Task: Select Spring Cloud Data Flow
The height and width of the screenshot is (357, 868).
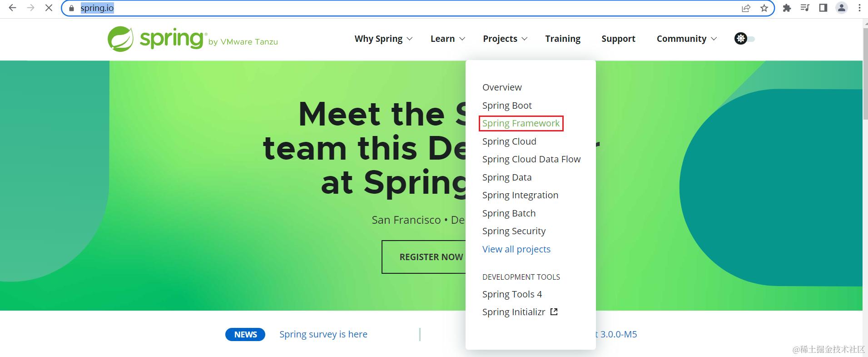Action: pyautogui.click(x=531, y=159)
